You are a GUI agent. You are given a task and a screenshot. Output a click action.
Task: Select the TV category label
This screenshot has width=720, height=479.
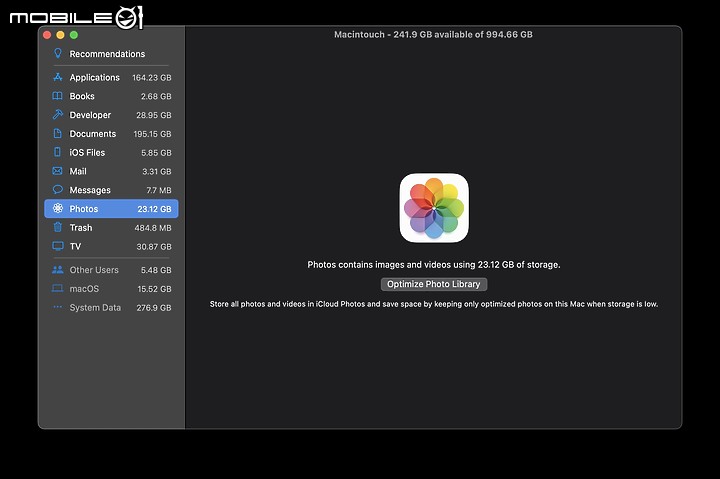(75, 246)
